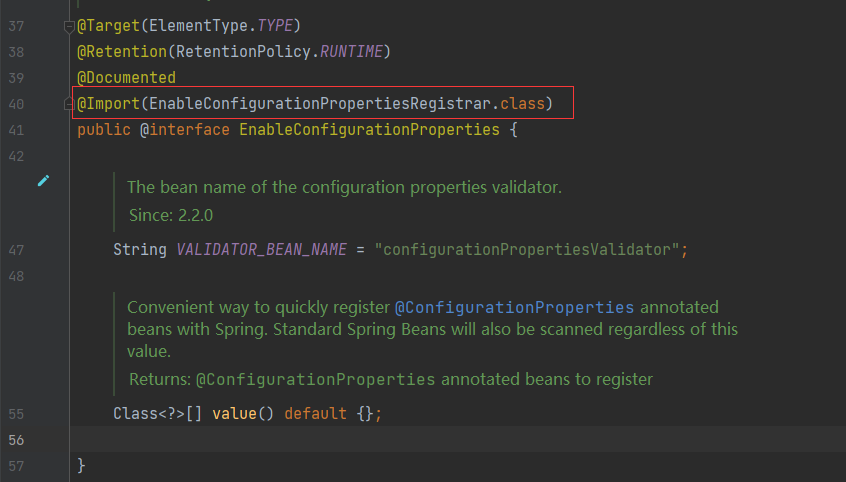Click line number 41 in gutter

coord(16,130)
